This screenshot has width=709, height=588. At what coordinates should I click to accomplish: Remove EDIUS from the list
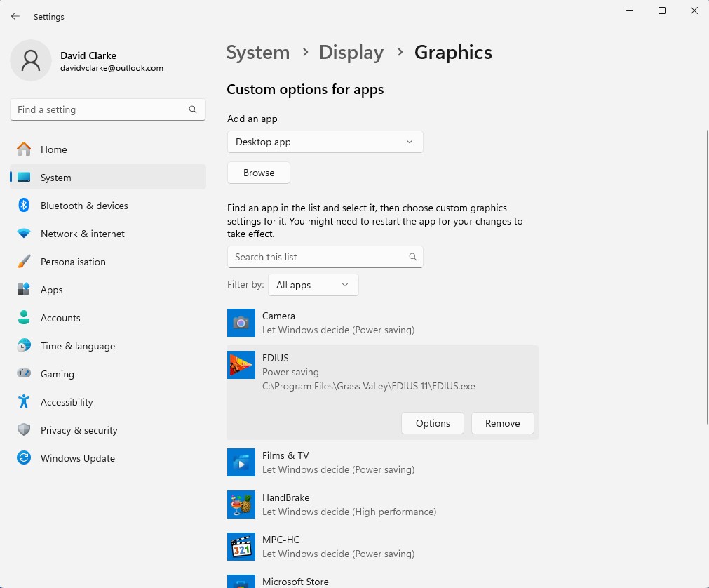tap(502, 423)
